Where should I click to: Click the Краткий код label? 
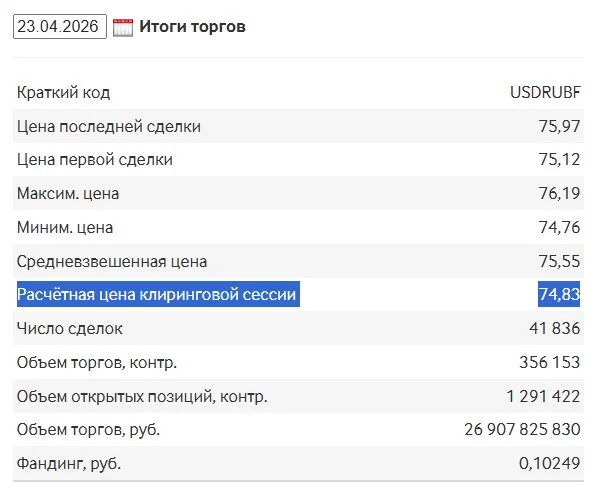[x=63, y=92]
